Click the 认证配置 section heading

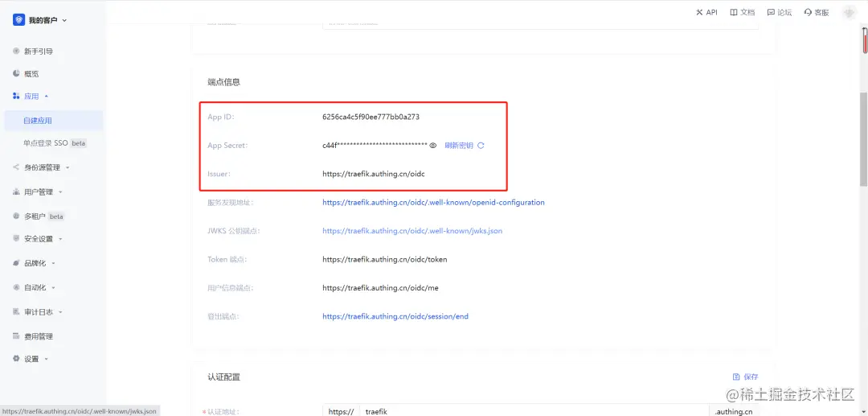click(x=223, y=377)
